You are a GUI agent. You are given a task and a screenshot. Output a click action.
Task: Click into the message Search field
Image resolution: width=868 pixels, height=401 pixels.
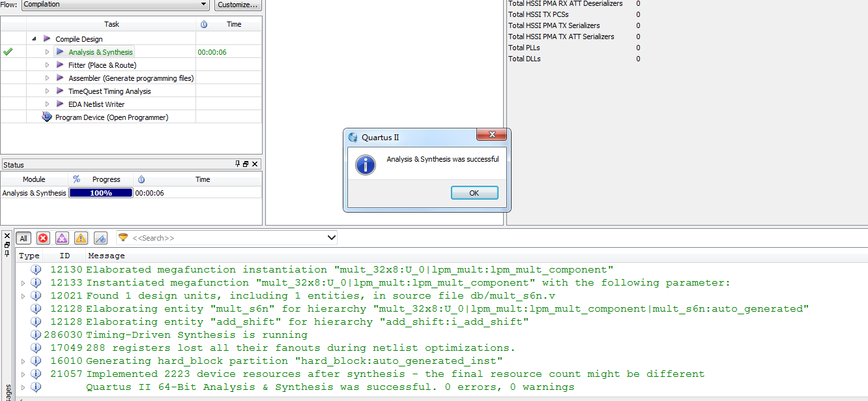227,238
